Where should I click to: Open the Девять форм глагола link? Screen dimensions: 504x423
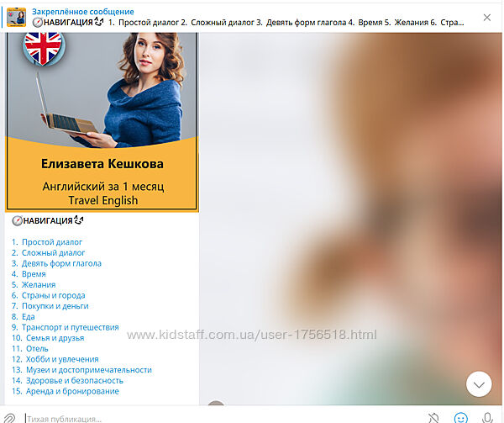[61, 263]
